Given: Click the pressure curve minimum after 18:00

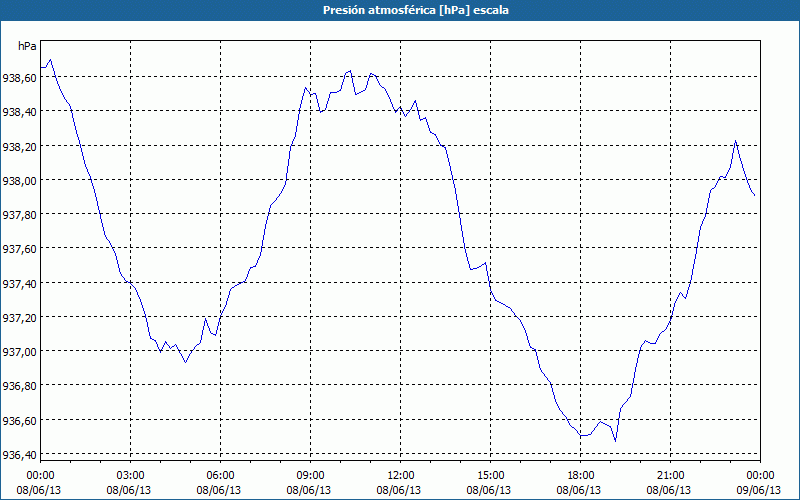Looking at the screenshot, I should click(x=615, y=441).
